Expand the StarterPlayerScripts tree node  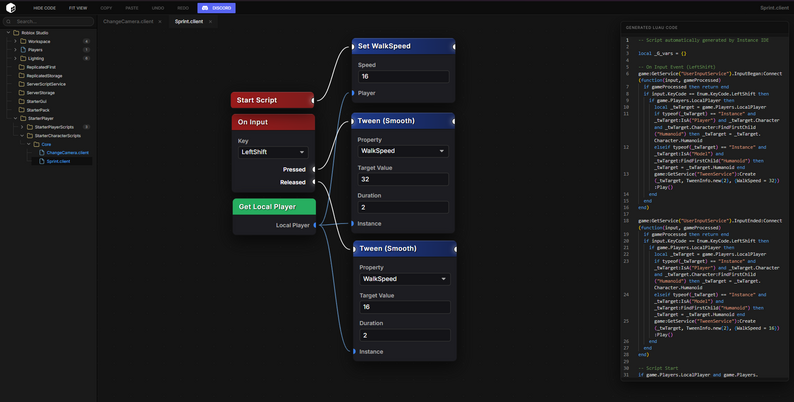pyautogui.click(x=22, y=127)
